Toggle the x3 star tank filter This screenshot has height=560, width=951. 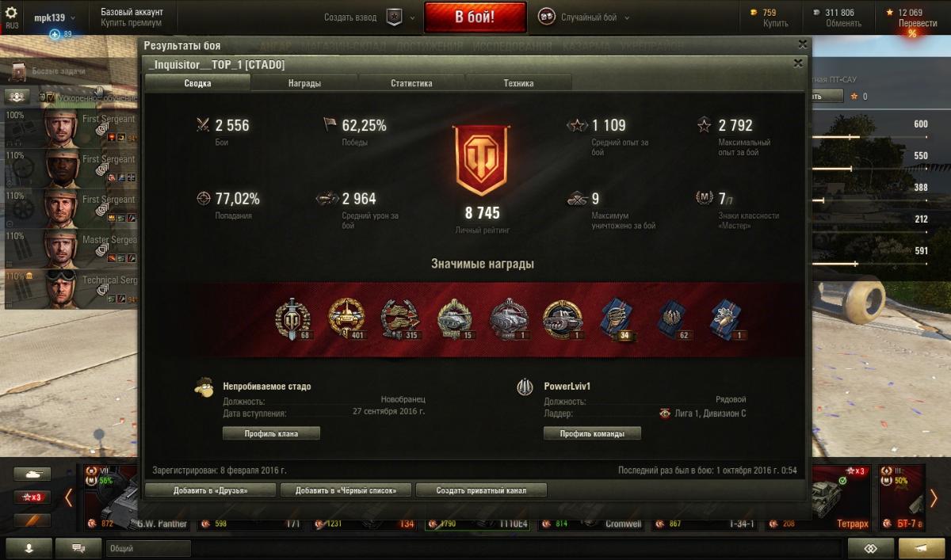[32, 497]
